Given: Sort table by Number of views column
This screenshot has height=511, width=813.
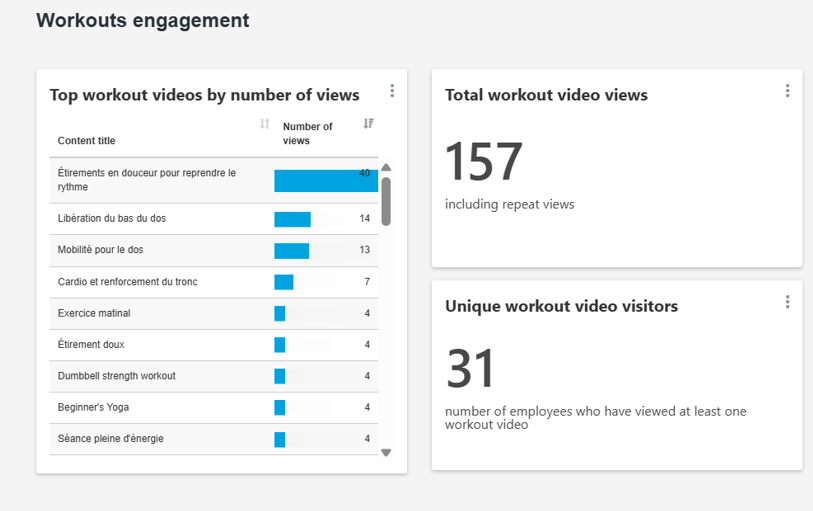Looking at the screenshot, I should pyautogui.click(x=368, y=123).
